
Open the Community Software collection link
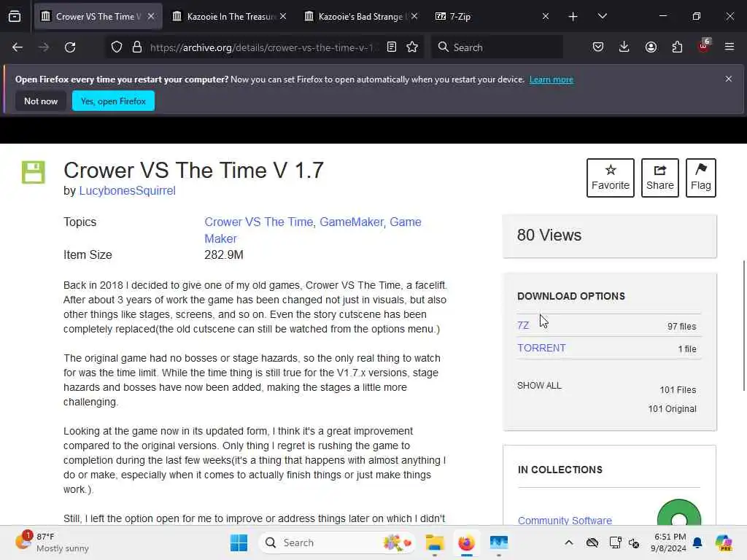pos(565,520)
